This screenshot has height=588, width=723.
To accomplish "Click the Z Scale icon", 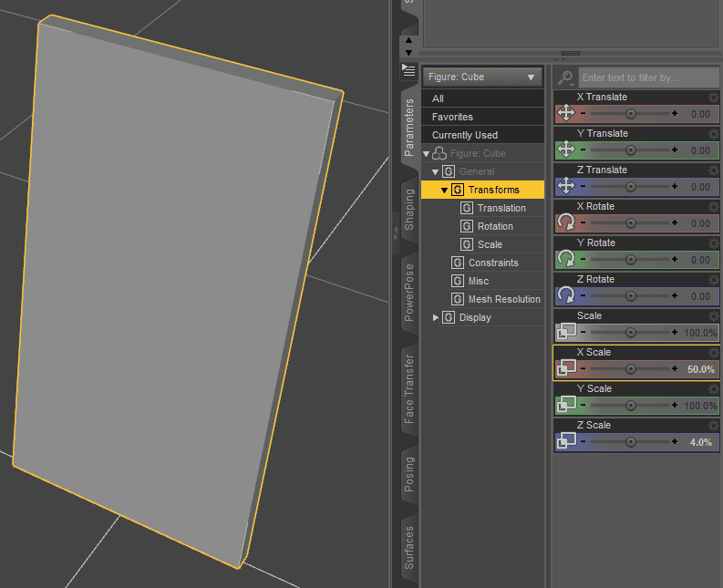I will click(565, 441).
